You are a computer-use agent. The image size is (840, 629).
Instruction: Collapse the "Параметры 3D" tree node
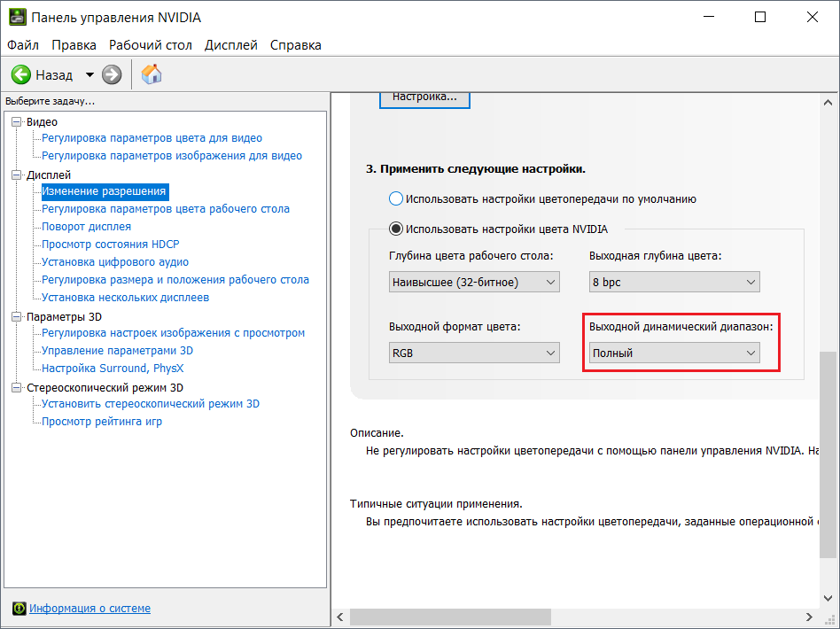pyautogui.click(x=17, y=316)
